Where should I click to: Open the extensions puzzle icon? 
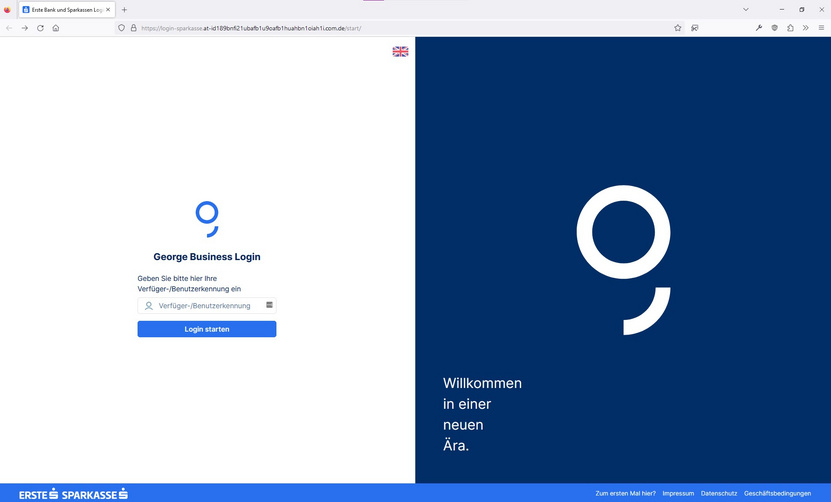click(790, 28)
